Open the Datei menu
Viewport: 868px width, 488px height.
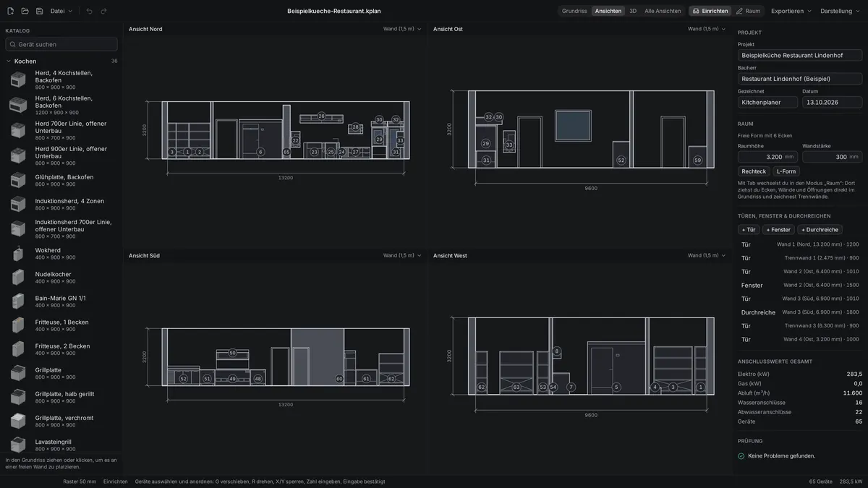pyautogui.click(x=61, y=11)
